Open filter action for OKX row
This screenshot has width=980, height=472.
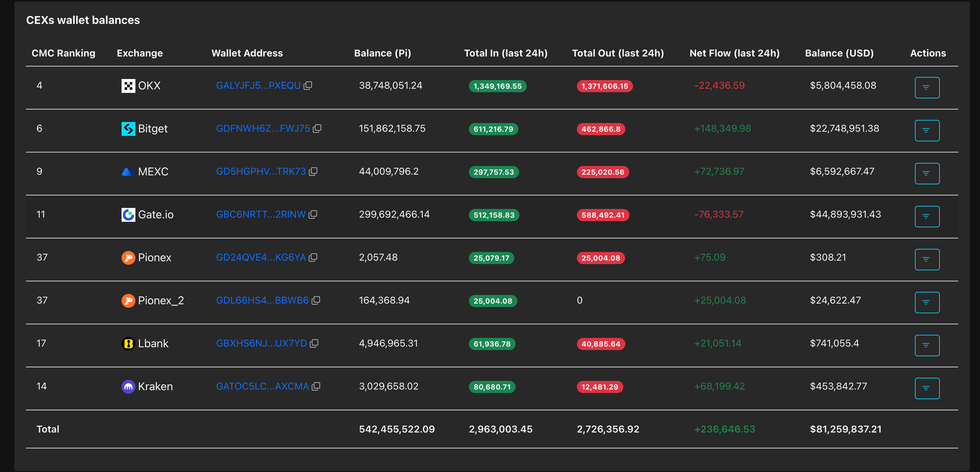(927, 88)
